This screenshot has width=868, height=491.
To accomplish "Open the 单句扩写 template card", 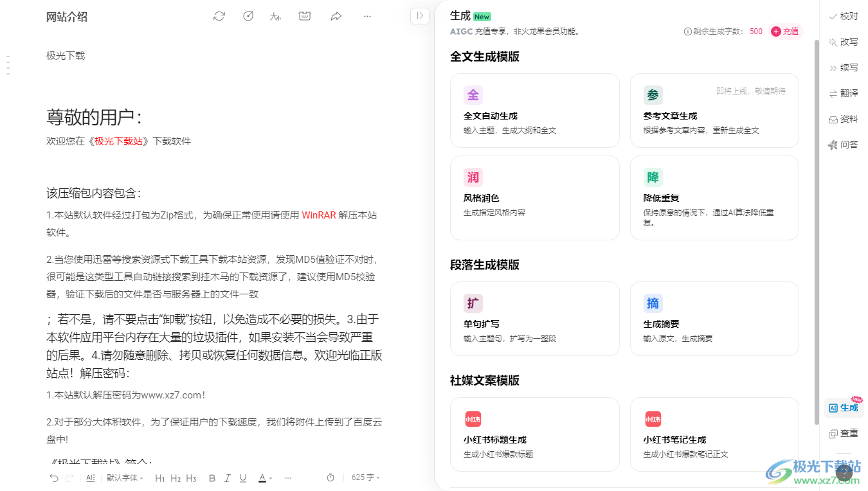I will [535, 319].
